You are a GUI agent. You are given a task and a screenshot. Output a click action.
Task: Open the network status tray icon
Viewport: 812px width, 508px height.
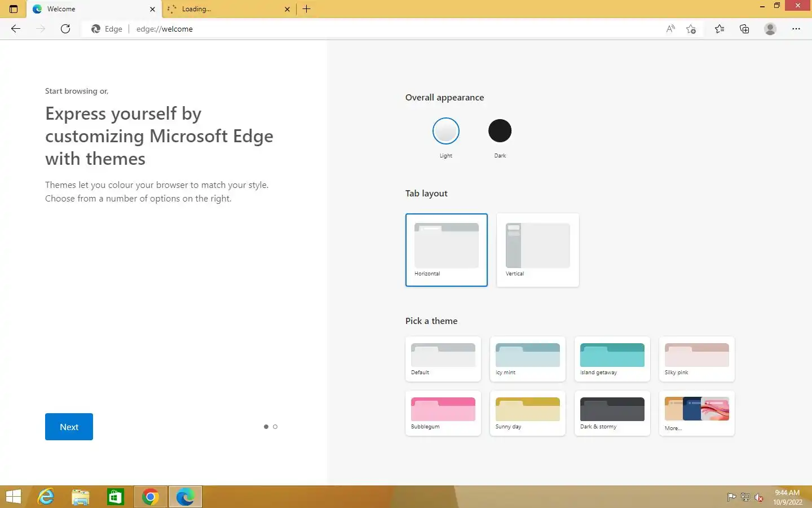click(745, 497)
